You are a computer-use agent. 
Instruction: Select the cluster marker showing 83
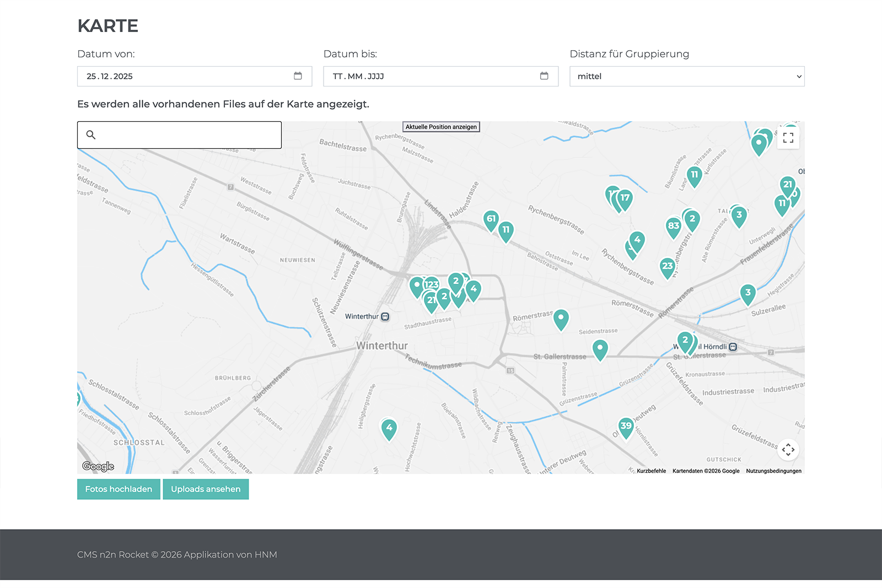(x=673, y=226)
